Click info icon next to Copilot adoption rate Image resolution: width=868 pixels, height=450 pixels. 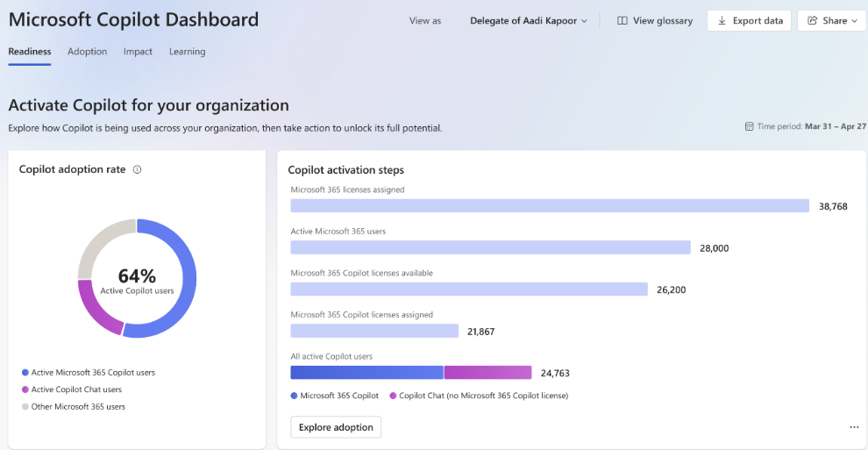[x=138, y=169]
